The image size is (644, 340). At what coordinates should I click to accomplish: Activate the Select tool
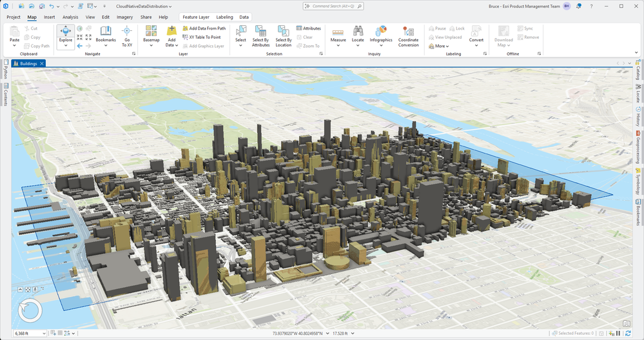tap(240, 36)
